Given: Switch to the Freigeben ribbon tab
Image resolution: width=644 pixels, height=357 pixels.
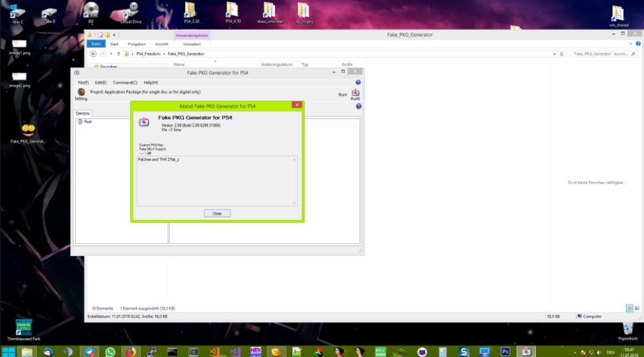Looking at the screenshot, I should pyautogui.click(x=137, y=44).
